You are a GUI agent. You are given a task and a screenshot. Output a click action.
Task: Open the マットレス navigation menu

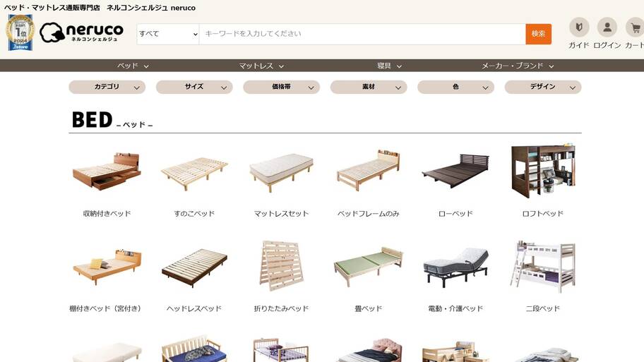pyautogui.click(x=261, y=66)
